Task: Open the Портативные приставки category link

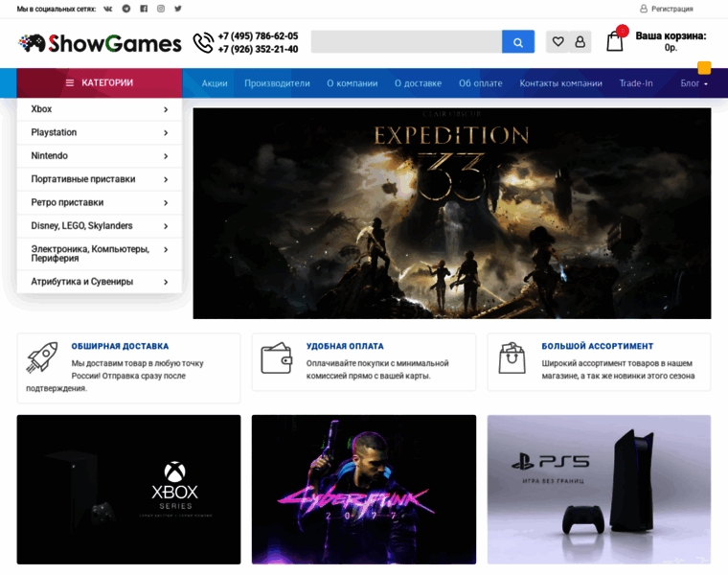Action: (83, 179)
